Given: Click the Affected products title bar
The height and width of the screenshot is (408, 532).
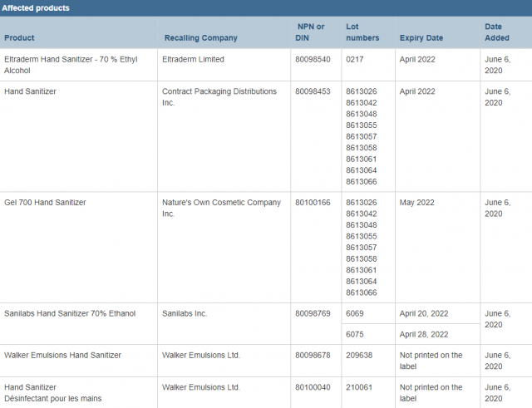Looking at the screenshot, I should click(x=266, y=7).
